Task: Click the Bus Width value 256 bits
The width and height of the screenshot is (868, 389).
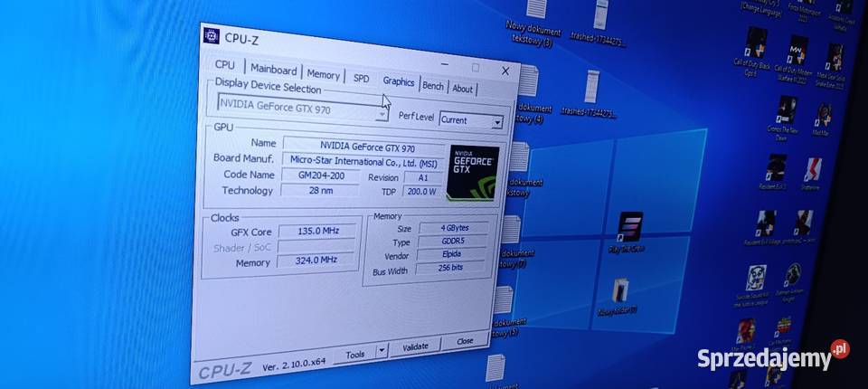Action: (449, 268)
